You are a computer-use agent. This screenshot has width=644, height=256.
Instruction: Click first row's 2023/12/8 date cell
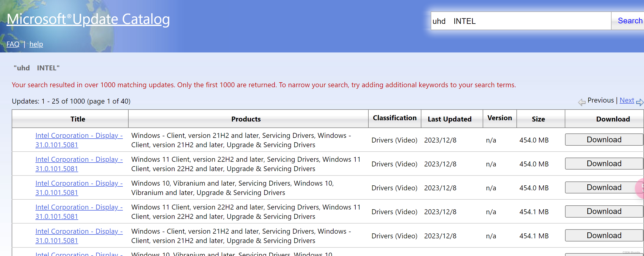point(440,140)
